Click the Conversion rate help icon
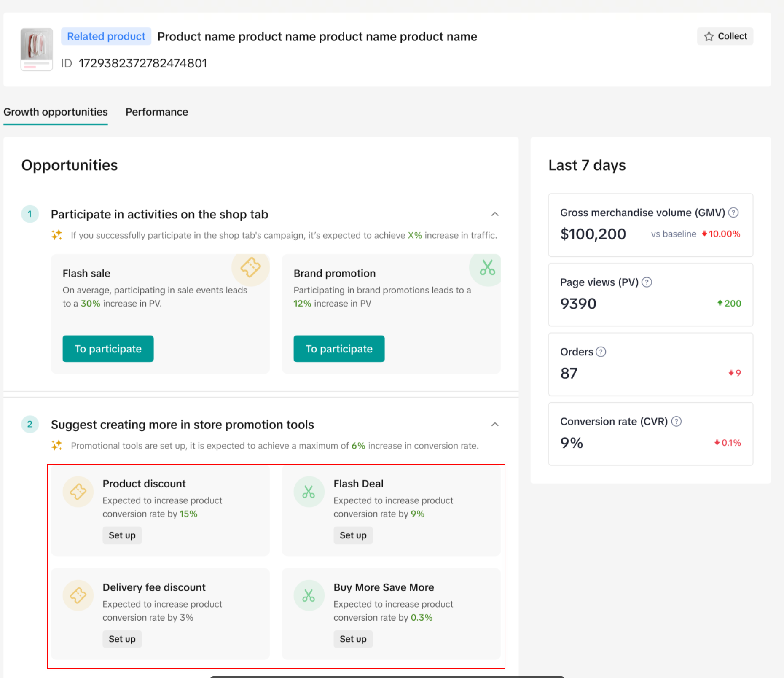Image resolution: width=784 pixels, height=678 pixels. coord(676,421)
